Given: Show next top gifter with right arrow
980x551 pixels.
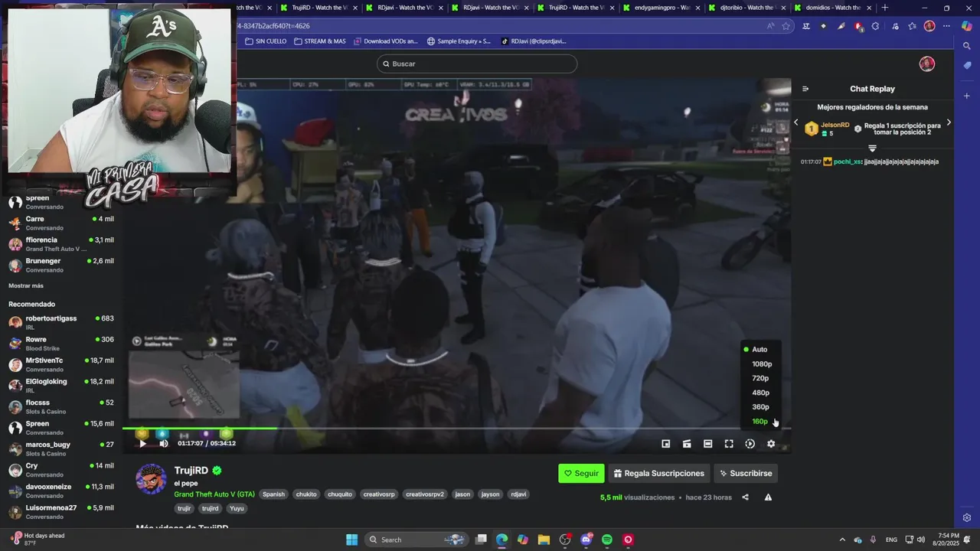Looking at the screenshot, I should (949, 122).
